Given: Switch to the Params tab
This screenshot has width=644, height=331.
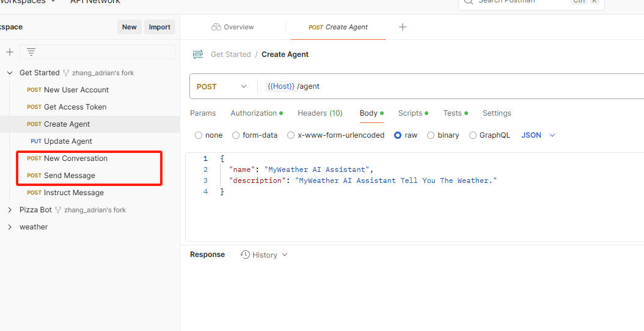Looking at the screenshot, I should (x=203, y=113).
